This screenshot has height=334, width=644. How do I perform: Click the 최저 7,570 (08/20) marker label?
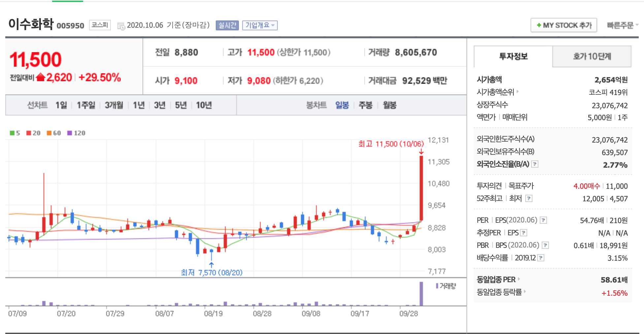click(211, 273)
